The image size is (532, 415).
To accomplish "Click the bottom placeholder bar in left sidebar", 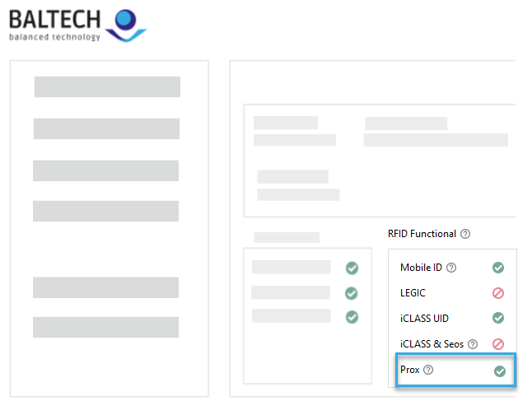I will coord(105,327).
